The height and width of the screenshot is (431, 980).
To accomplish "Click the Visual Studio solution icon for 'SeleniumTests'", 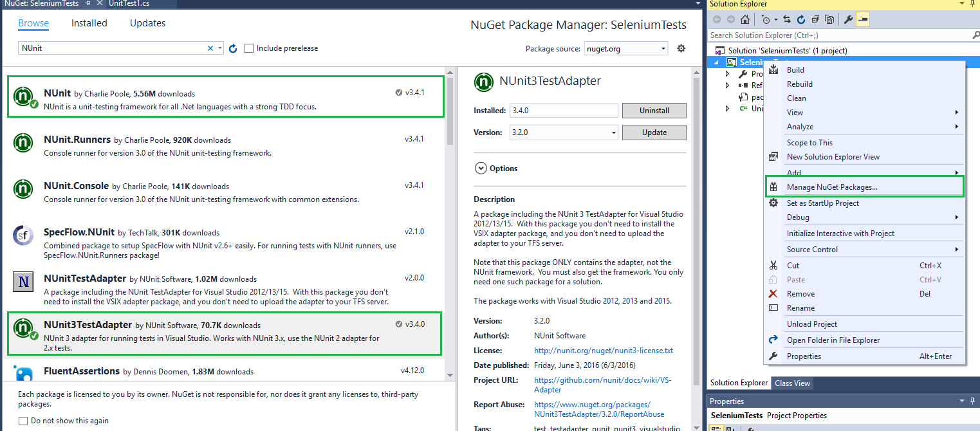I will tap(719, 50).
